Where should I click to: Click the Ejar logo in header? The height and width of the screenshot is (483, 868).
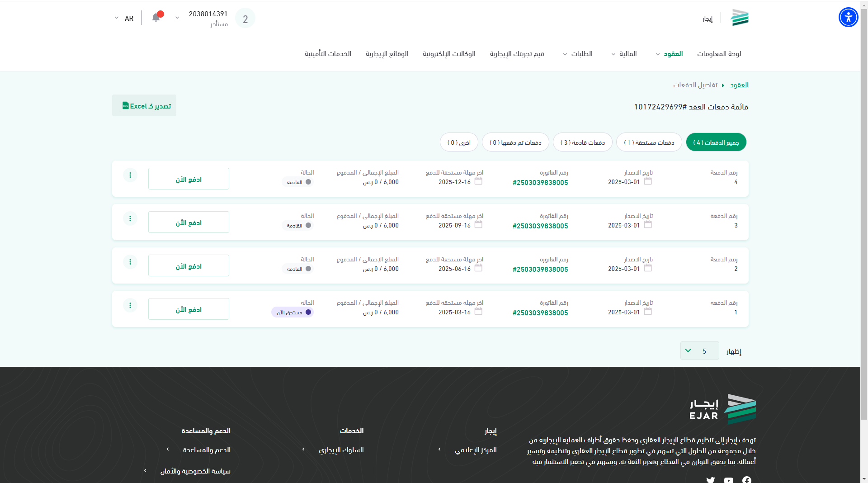tap(740, 18)
